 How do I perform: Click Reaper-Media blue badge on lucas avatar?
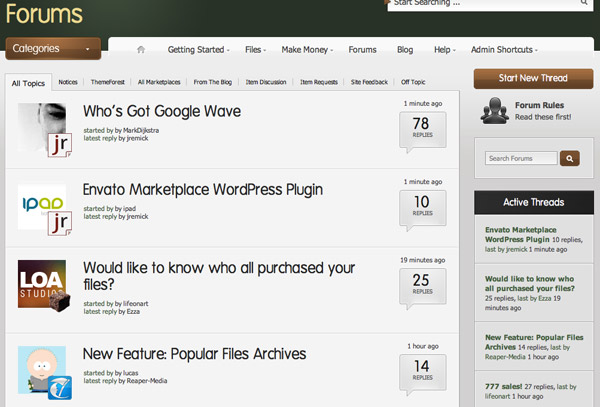60,387
